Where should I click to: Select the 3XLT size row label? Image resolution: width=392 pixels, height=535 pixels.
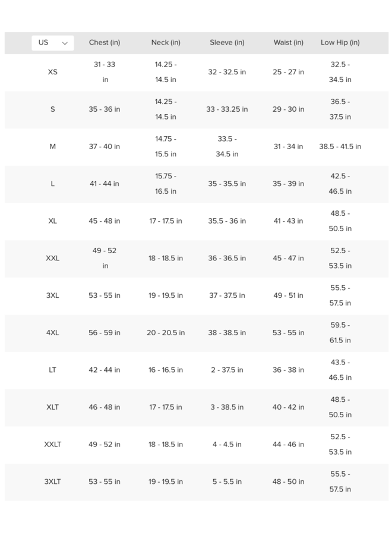click(52, 481)
